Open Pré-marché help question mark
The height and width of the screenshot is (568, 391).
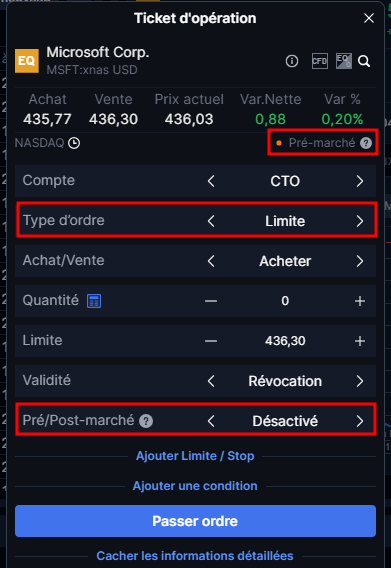coord(366,143)
